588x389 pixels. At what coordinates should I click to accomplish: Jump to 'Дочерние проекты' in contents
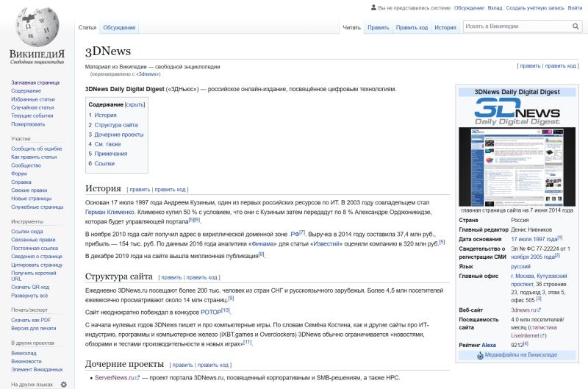pos(118,135)
